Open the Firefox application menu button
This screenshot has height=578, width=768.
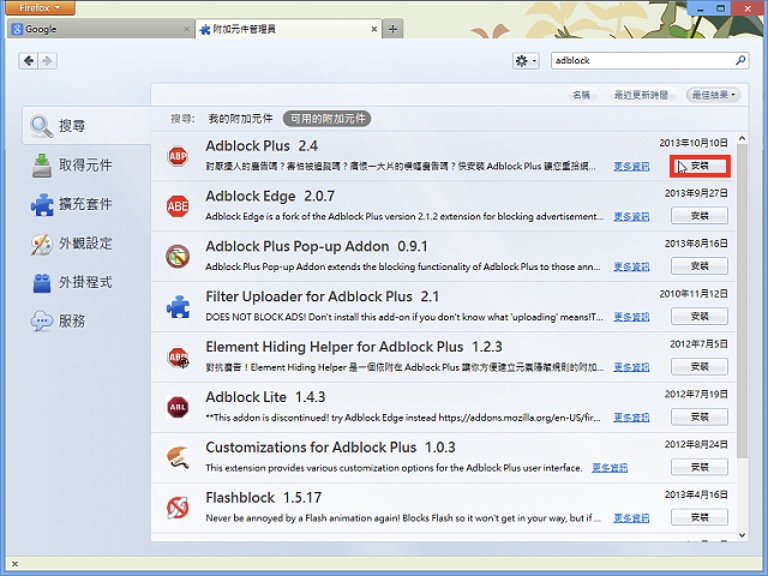[x=39, y=8]
